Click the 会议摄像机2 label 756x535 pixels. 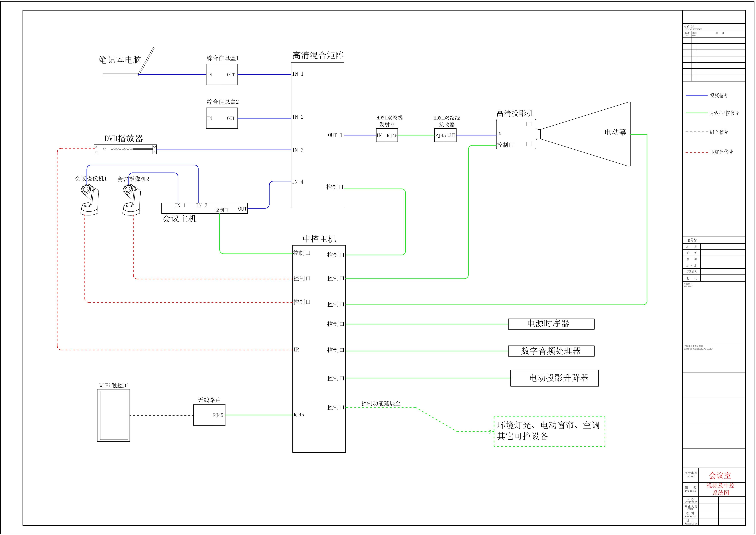coord(133,179)
